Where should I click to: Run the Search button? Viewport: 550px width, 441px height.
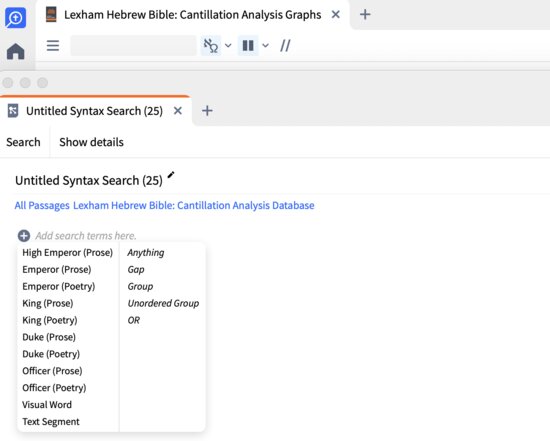point(23,142)
